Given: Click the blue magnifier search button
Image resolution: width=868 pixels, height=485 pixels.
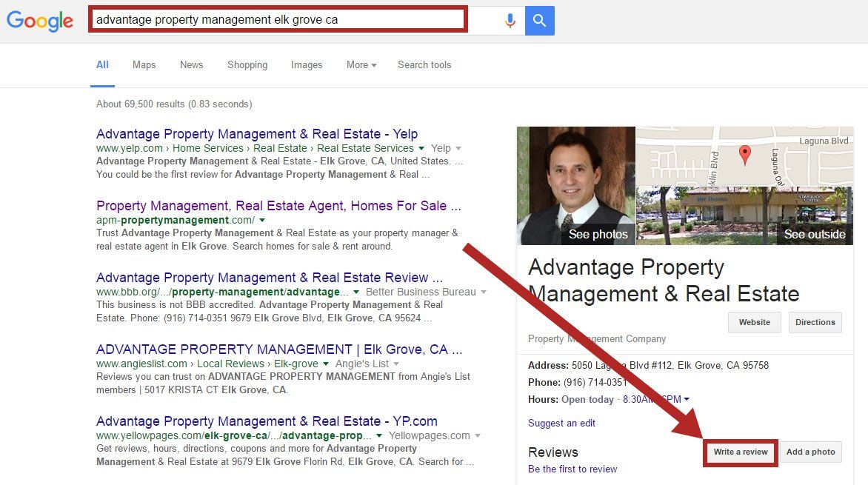Looking at the screenshot, I should (x=540, y=21).
